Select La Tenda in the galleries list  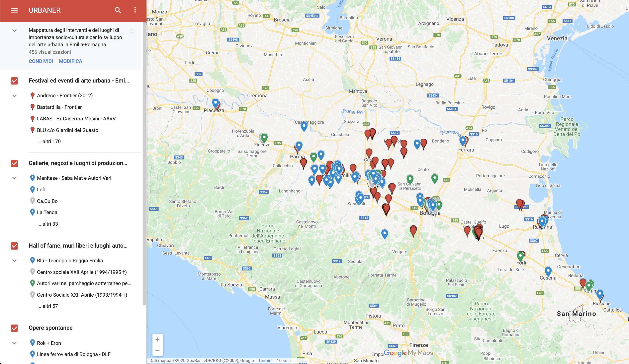click(47, 212)
